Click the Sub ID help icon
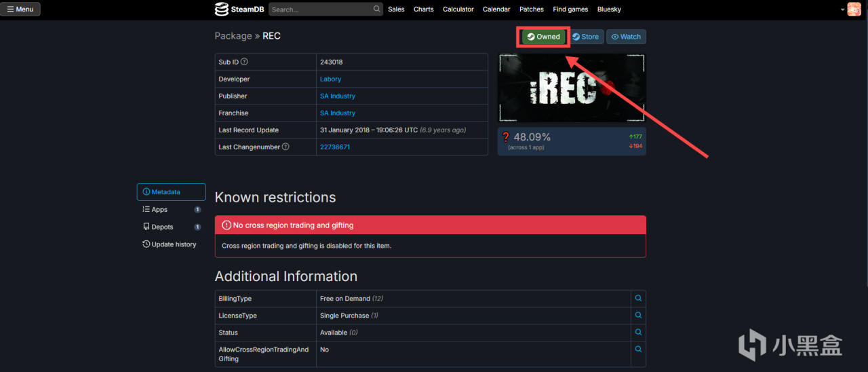This screenshot has width=868, height=372. coord(244,62)
